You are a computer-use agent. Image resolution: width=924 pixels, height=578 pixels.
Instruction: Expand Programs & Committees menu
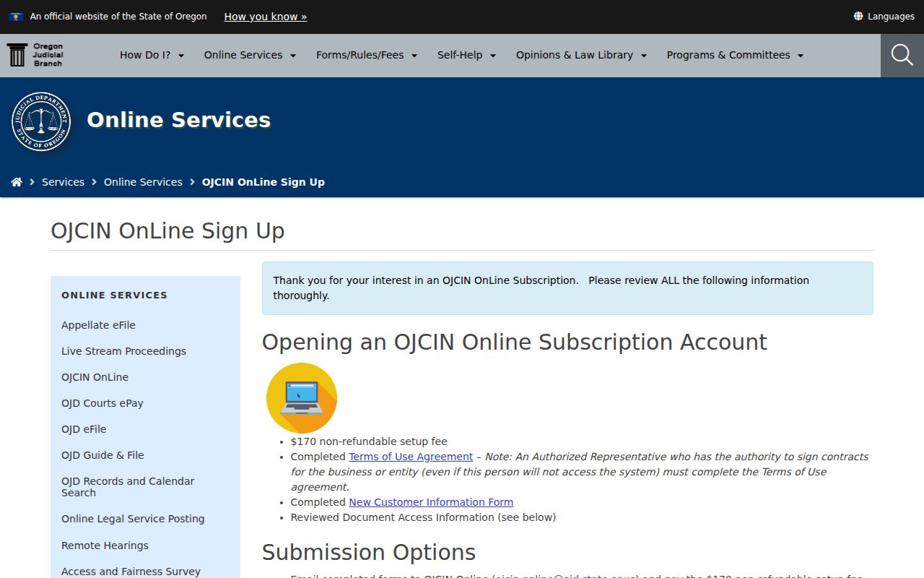coord(735,55)
